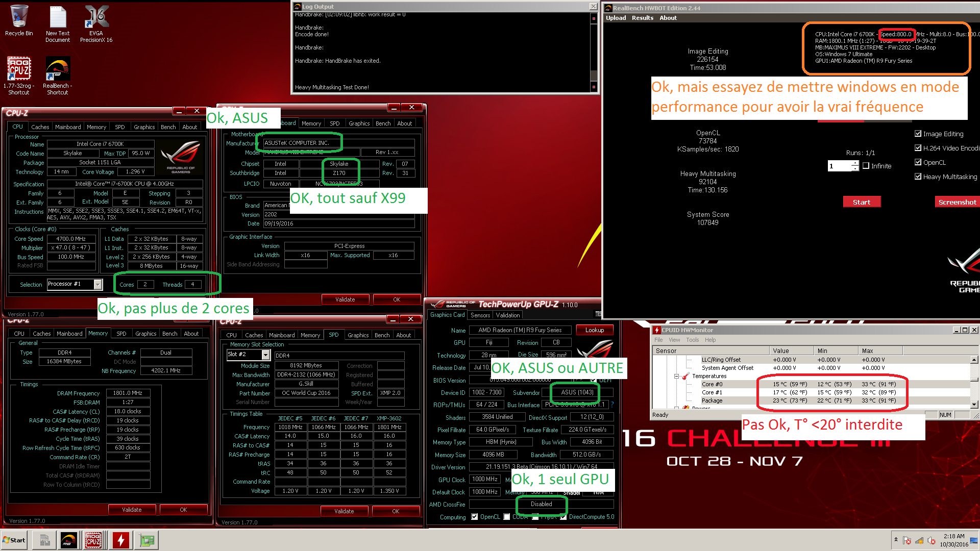Enable the Infinite runs checkbox
Screen dimensions: 980x551
click(866, 166)
